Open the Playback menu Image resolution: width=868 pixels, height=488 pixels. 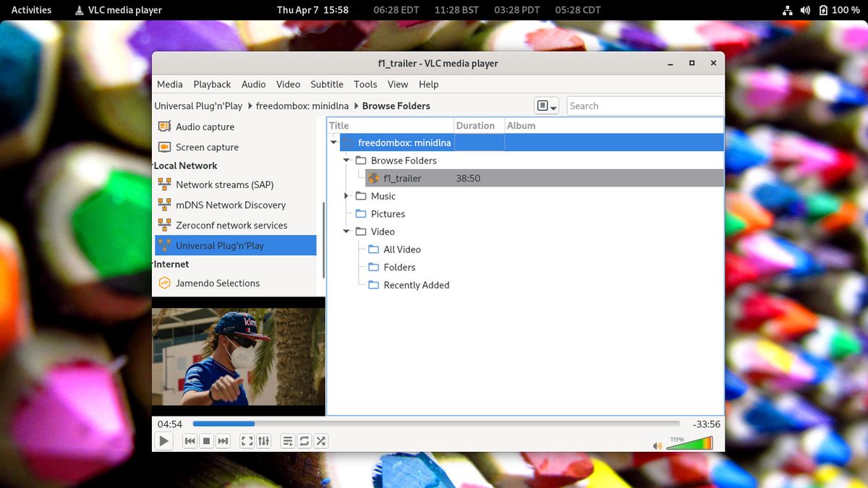[x=212, y=85]
